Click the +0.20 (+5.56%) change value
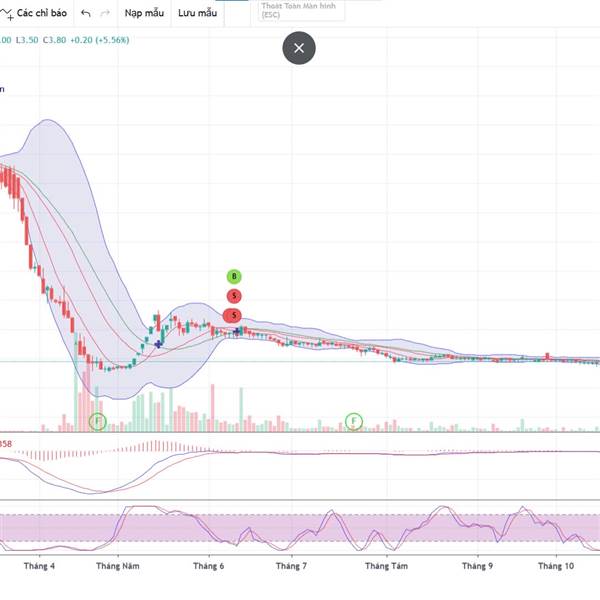600x600 pixels. pos(99,40)
